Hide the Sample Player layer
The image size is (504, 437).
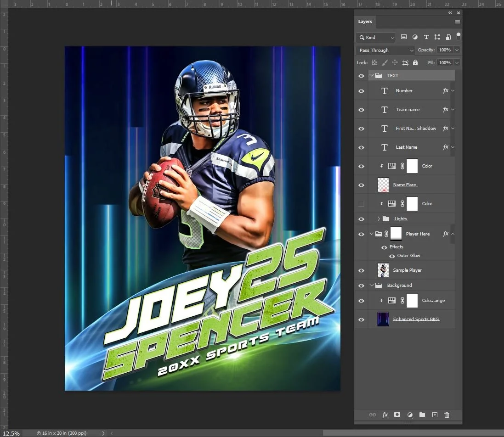361,270
